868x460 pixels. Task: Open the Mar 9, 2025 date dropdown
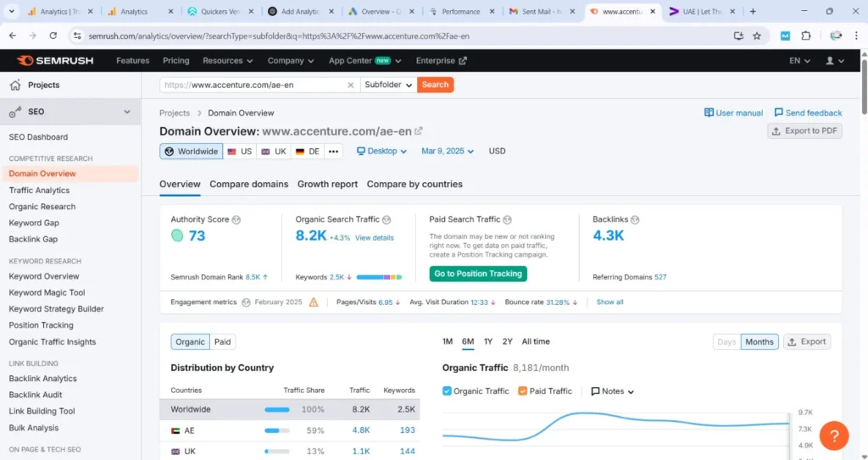coord(448,151)
